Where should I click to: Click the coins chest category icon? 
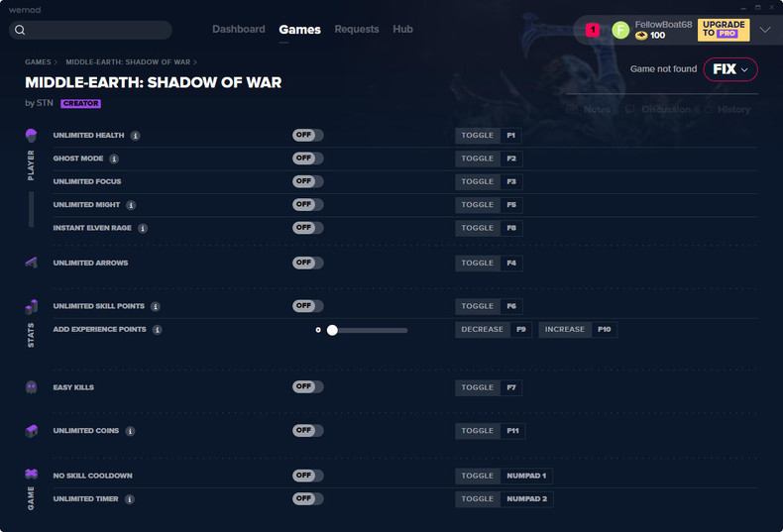click(31, 431)
